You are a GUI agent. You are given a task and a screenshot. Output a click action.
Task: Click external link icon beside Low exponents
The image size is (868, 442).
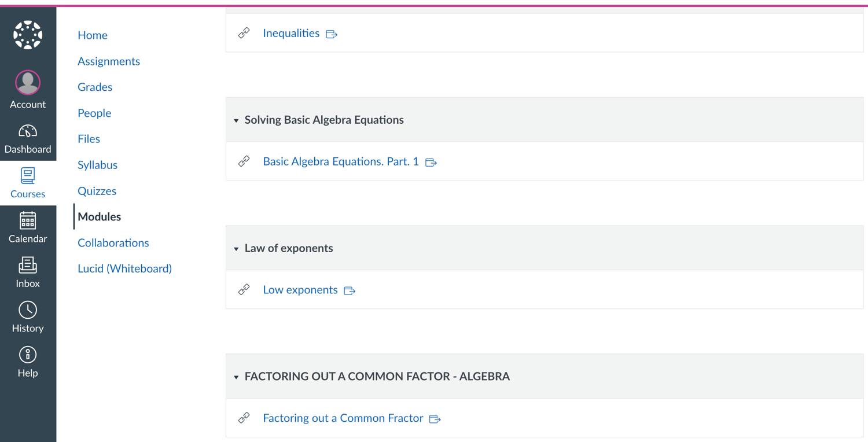pos(350,290)
